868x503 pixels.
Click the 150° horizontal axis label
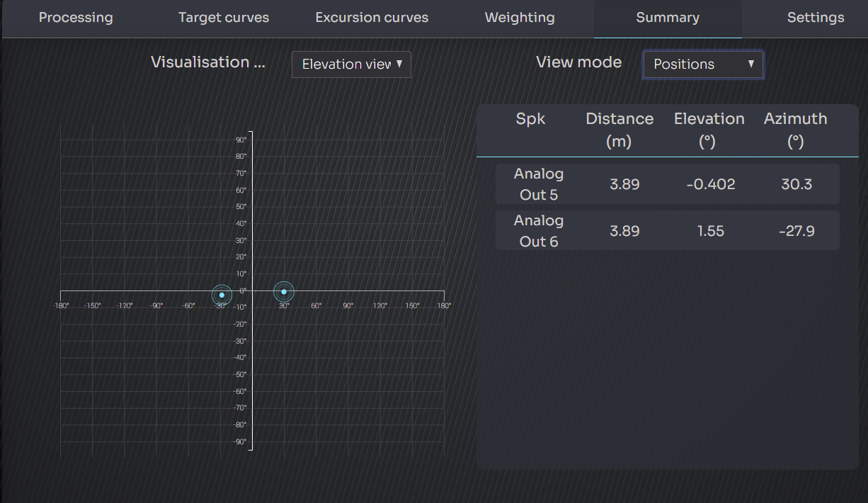click(x=412, y=305)
